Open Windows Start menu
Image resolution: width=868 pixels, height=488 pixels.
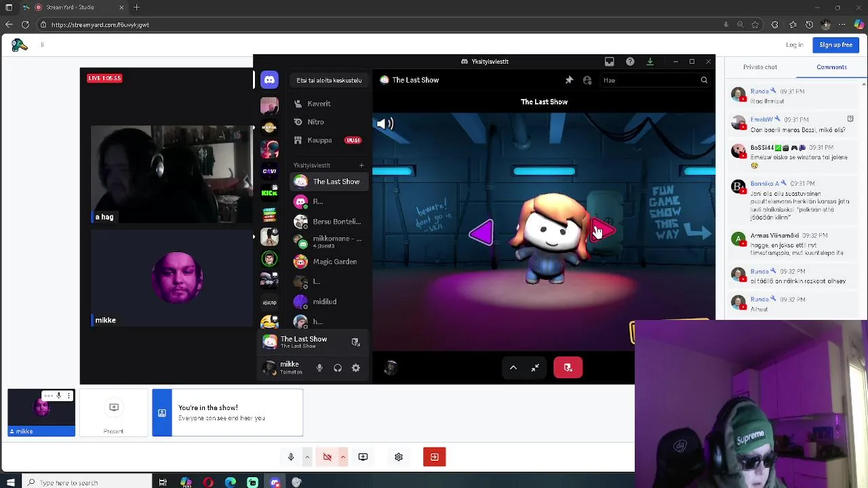[x=10, y=483]
